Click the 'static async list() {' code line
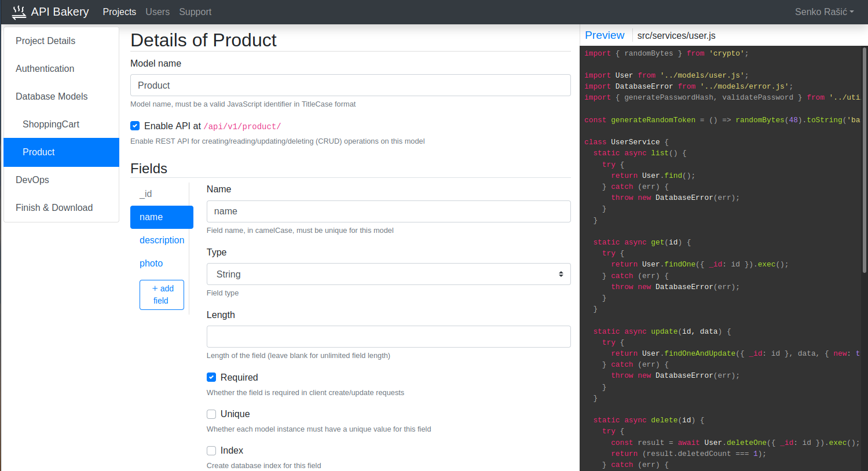This screenshot has height=471, width=868. (x=640, y=153)
